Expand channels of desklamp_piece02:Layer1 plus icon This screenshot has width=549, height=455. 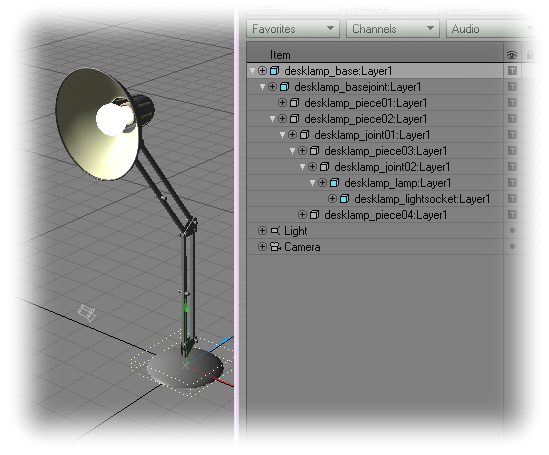(282, 119)
